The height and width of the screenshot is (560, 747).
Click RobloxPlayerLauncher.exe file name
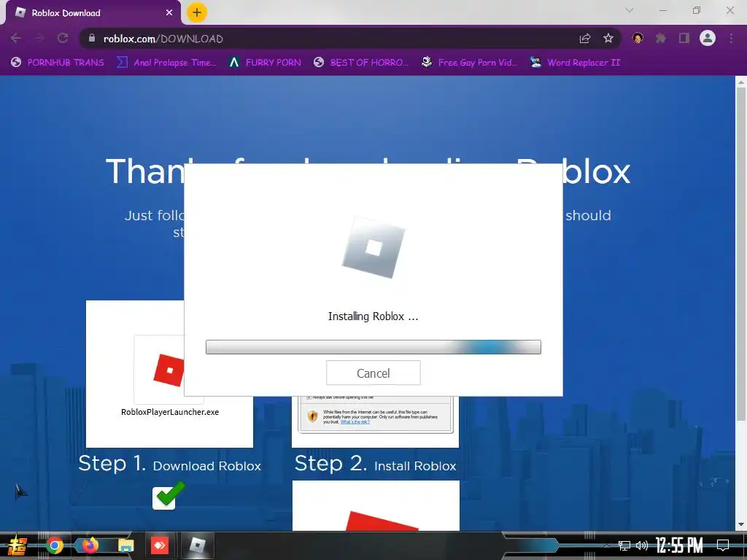170,412
